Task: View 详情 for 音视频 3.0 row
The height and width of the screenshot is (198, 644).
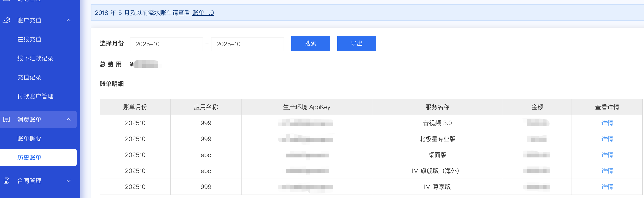Action: pyautogui.click(x=607, y=123)
